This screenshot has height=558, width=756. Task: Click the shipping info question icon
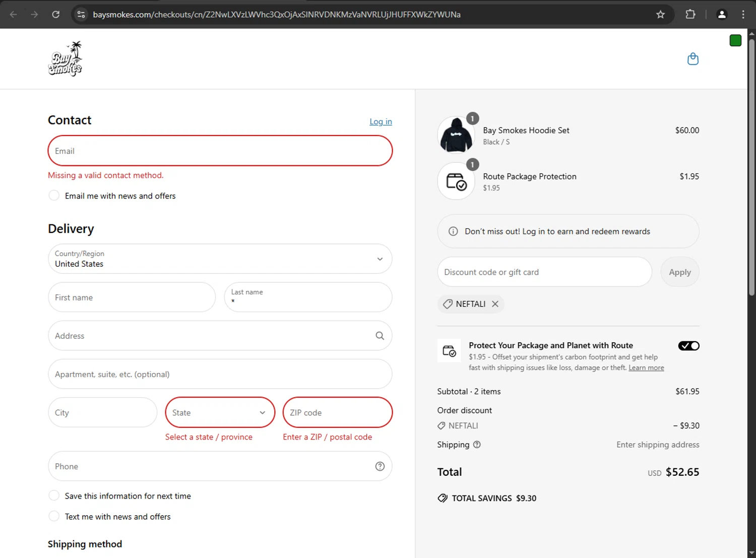(477, 445)
